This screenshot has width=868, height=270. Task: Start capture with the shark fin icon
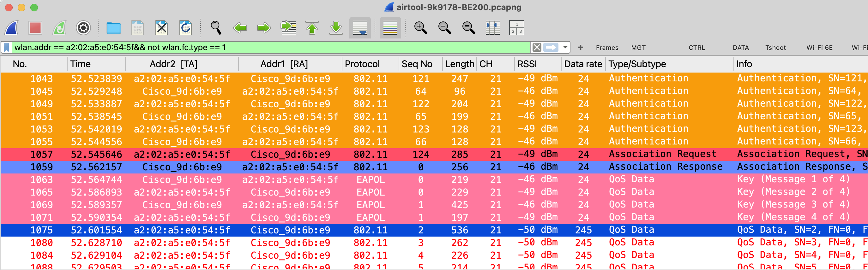click(12, 28)
